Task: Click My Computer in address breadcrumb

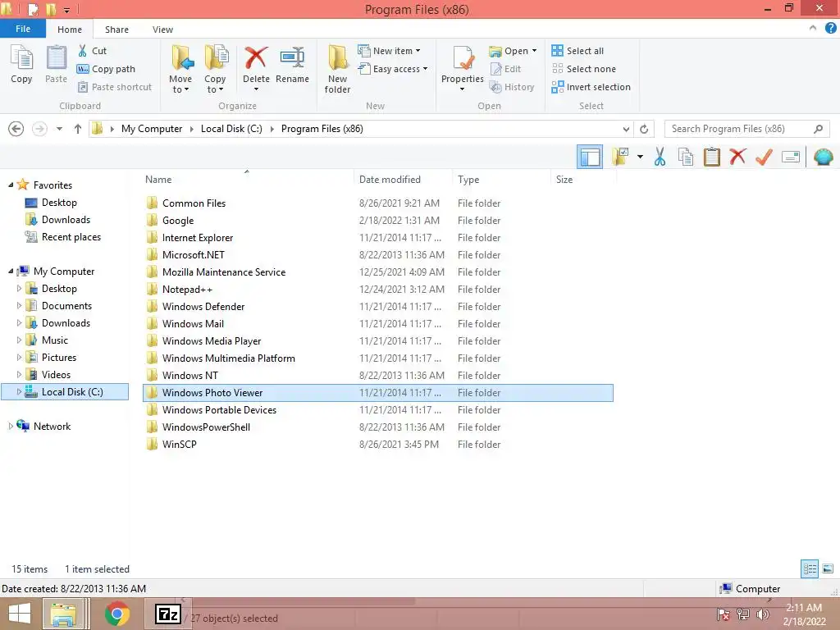Action: pyautogui.click(x=152, y=129)
